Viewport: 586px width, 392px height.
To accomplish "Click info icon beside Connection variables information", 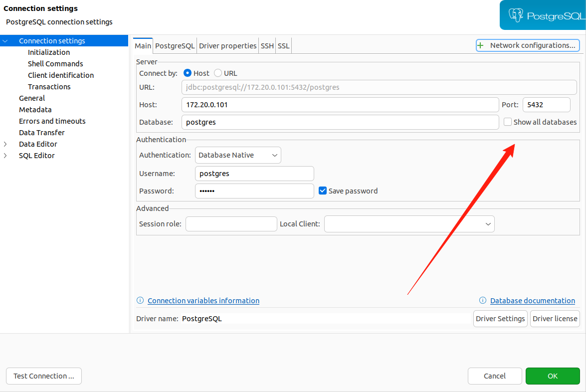I will pos(140,301).
